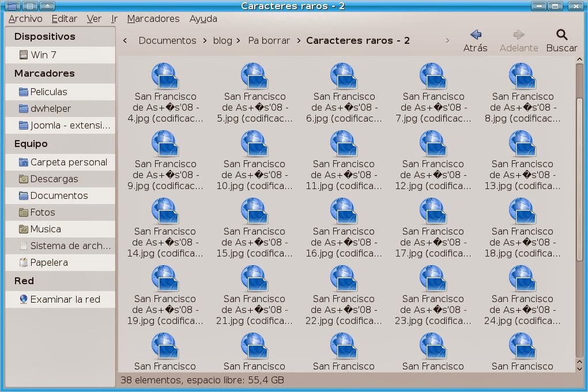This screenshot has width=588, height=392.
Task: Click the dwhelper folder icon
Action: [24, 109]
